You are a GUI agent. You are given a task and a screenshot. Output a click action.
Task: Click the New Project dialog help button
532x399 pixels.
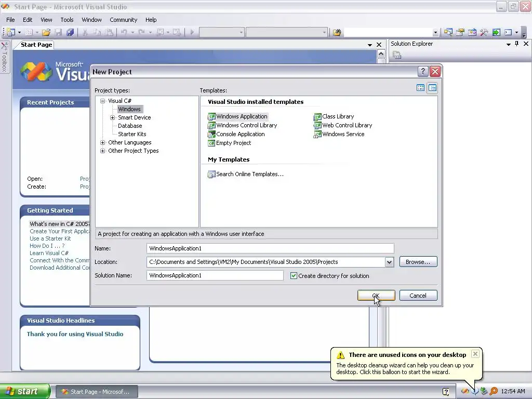click(423, 71)
